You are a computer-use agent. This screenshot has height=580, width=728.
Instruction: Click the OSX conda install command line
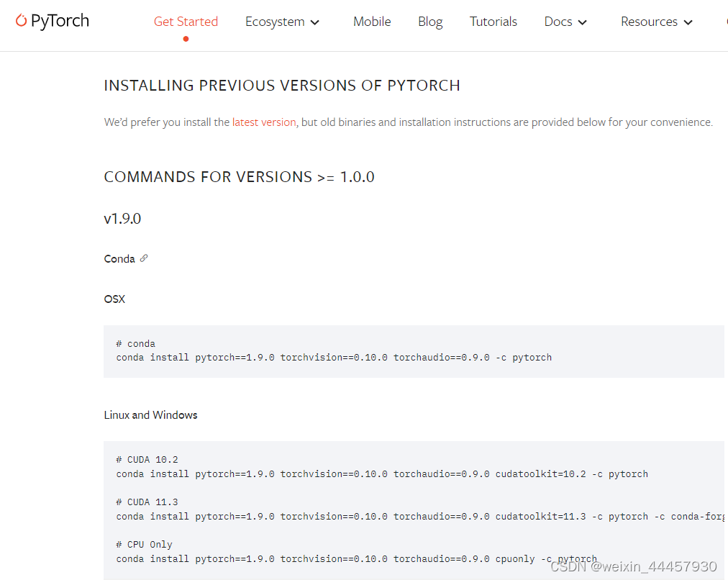[334, 358]
